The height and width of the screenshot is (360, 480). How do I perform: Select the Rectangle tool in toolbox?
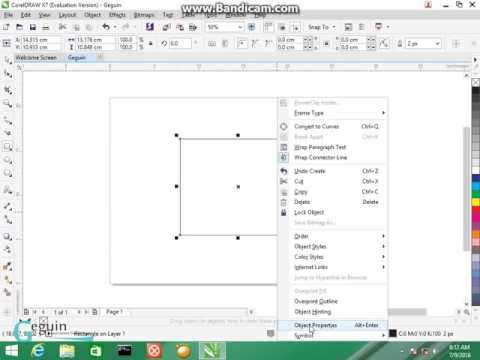pyautogui.click(x=7, y=147)
